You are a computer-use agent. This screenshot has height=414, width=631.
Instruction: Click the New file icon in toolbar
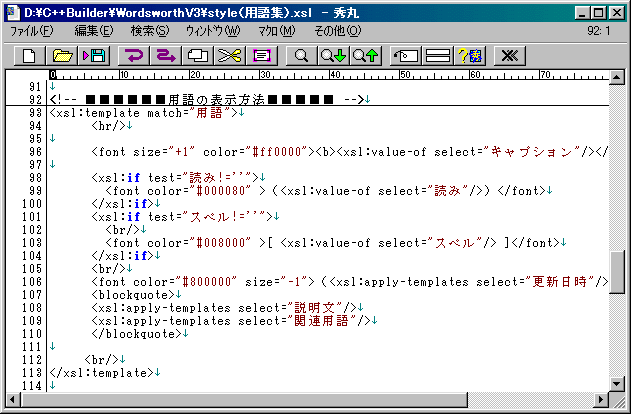coord(29,55)
